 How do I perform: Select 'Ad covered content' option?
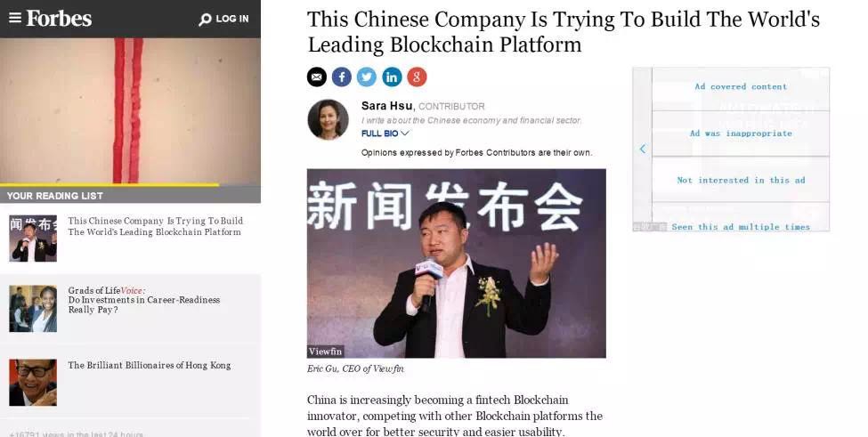[741, 87]
